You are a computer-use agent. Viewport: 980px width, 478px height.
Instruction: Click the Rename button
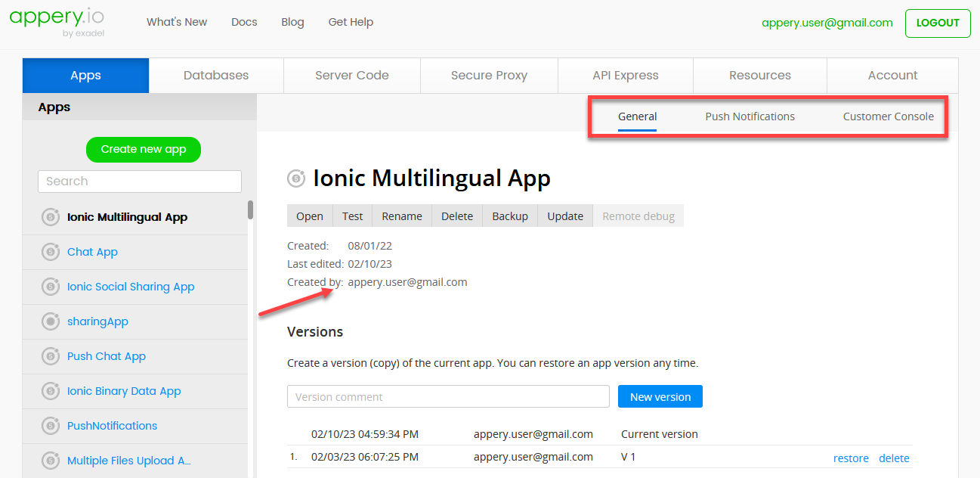[402, 216]
